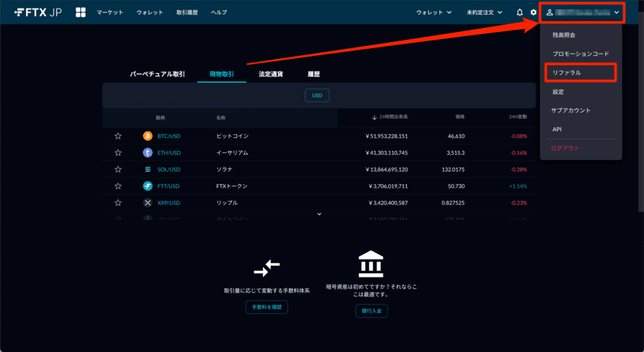Open the BTC/USD market link

click(x=169, y=136)
